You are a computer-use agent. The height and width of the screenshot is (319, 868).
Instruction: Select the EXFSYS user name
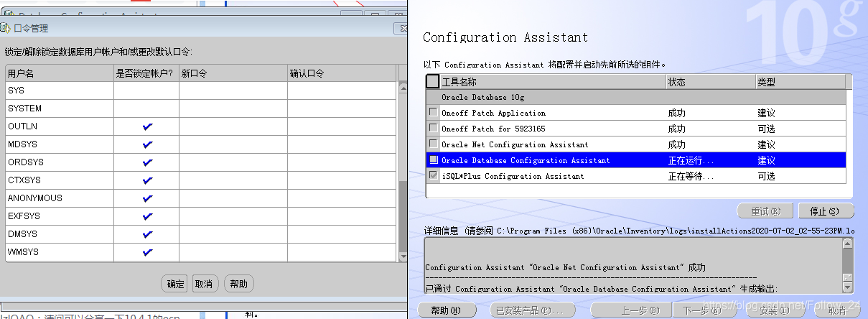[x=24, y=216]
